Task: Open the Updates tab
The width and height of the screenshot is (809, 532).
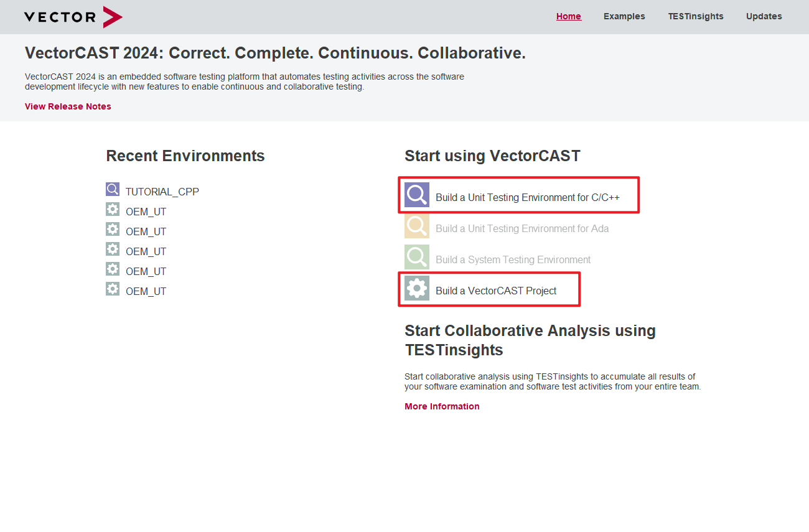Action: point(764,17)
